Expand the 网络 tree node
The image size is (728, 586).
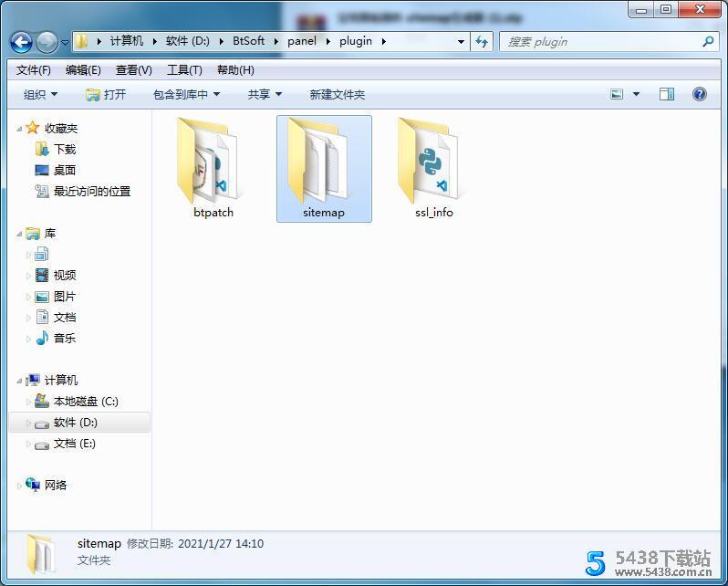(x=19, y=486)
